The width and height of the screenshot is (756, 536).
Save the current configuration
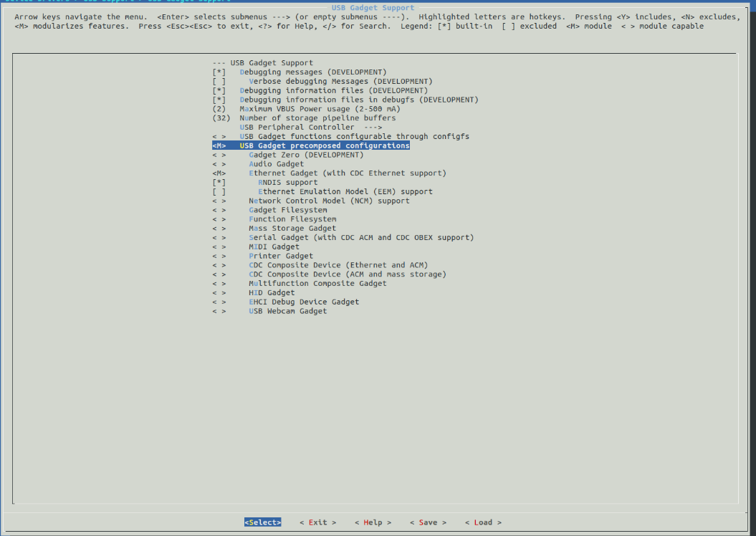click(x=428, y=522)
